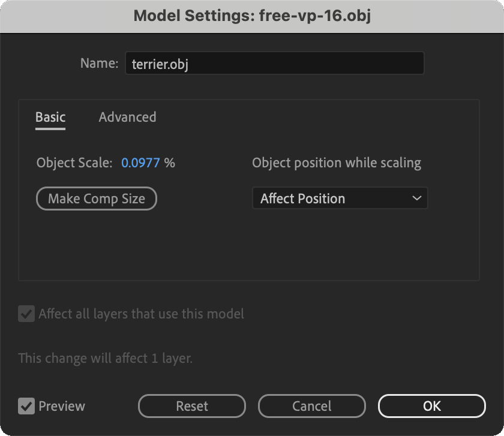Click the Name field containing terrier.obj
This screenshot has width=504, height=436.
pyautogui.click(x=275, y=64)
